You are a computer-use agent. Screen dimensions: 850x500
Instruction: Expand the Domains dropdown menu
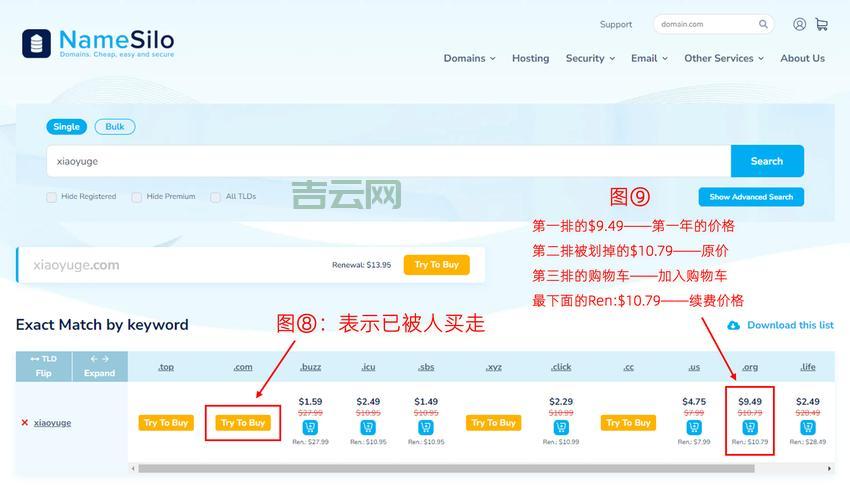pyautogui.click(x=469, y=58)
